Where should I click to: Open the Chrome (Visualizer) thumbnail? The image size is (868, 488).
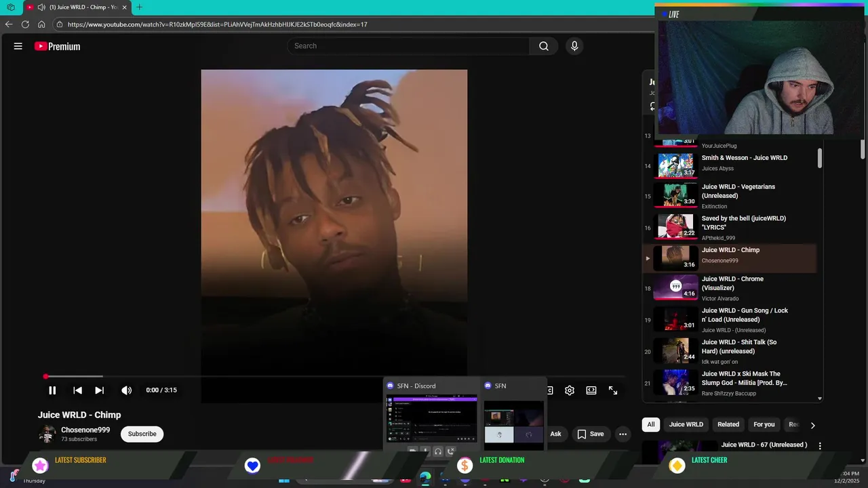[675, 287]
